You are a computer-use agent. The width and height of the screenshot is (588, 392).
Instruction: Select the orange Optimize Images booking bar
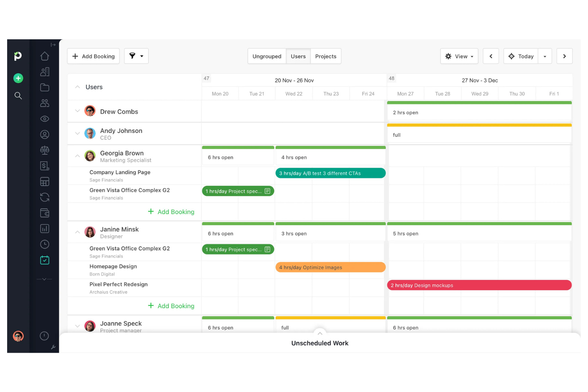point(330,267)
